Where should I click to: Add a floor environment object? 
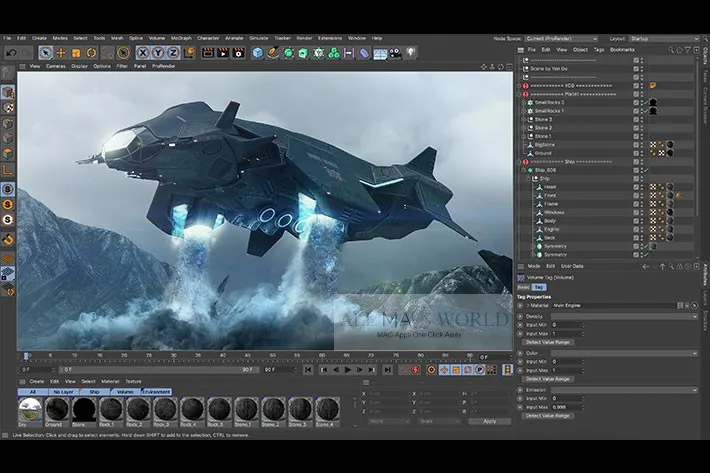[x=380, y=53]
